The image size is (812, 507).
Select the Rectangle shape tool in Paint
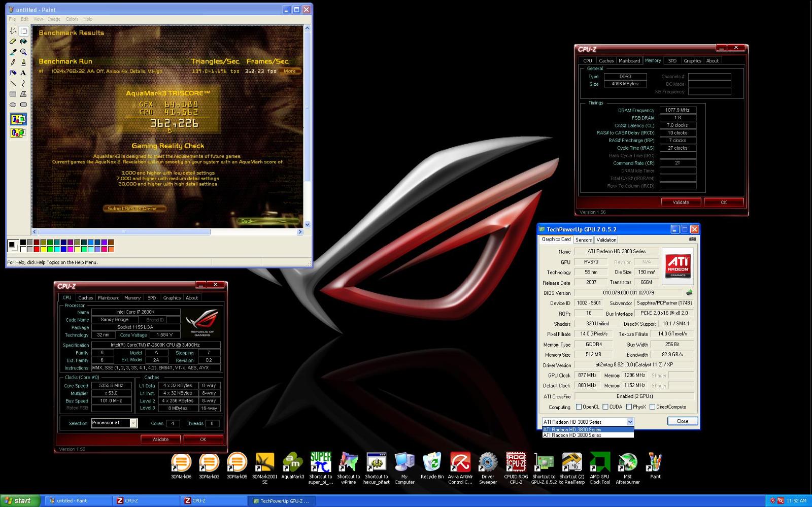tap(13, 94)
